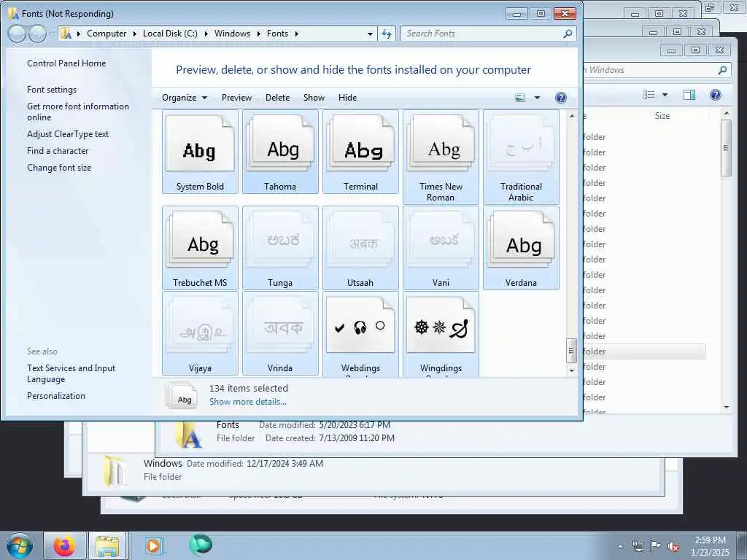Screen dimensions: 747x560
Task: Open the Organize dropdown menu
Action: coord(185,98)
